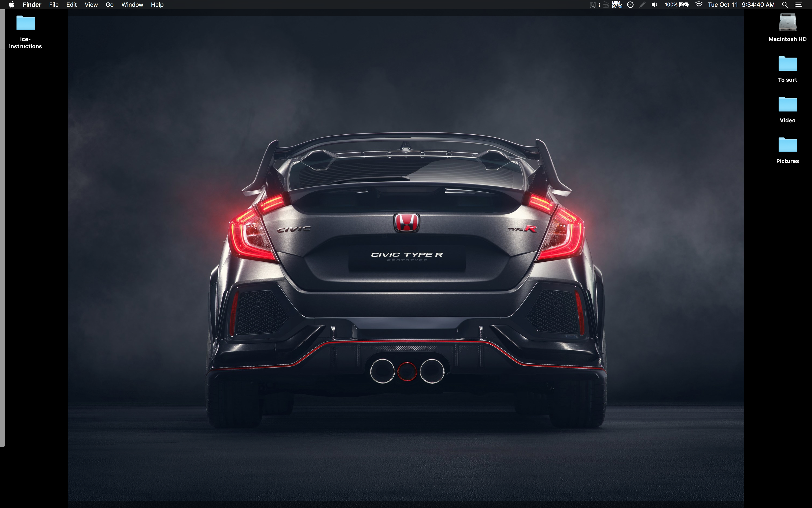Select the Video folder icon
The width and height of the screenshot is (812, 508).
pyautogui.click(x=787, y=105)
